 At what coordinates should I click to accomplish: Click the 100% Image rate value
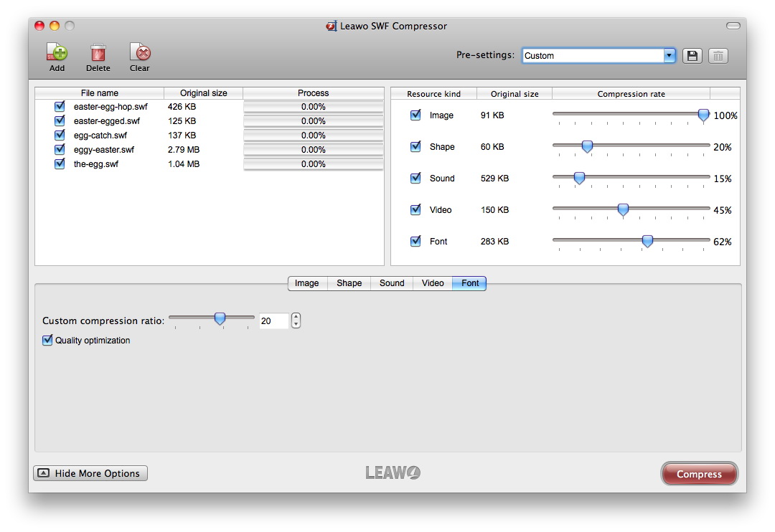725,115
